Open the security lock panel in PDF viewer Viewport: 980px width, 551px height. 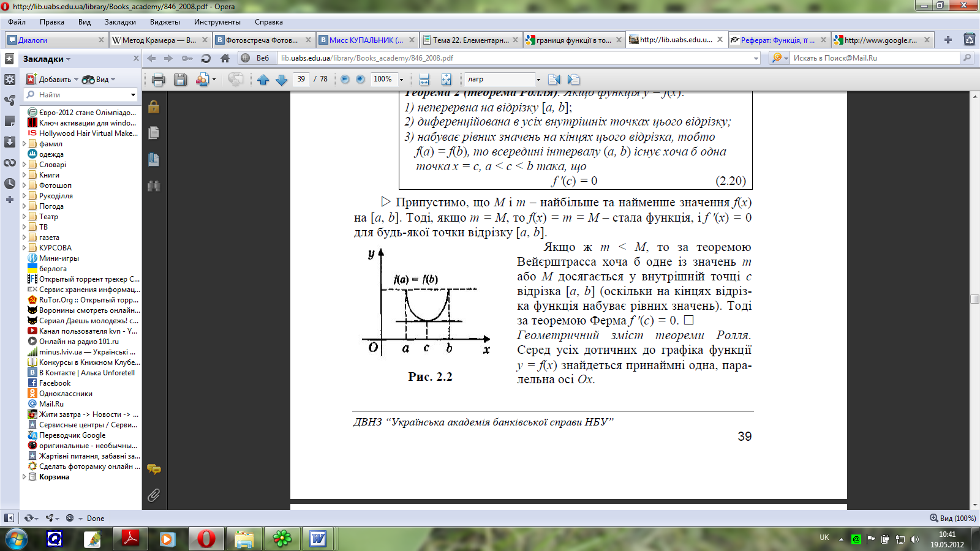pyautogui.click(x=154, y=107)
